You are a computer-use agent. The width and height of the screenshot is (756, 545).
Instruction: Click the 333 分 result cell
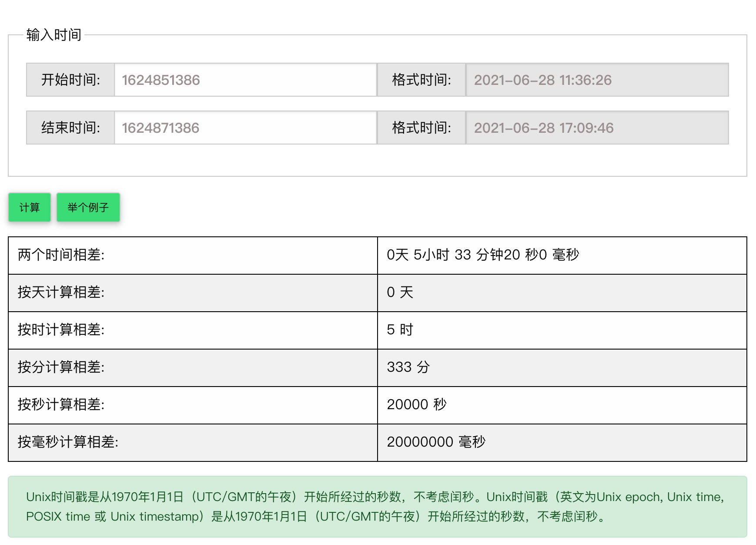(562, 368)
